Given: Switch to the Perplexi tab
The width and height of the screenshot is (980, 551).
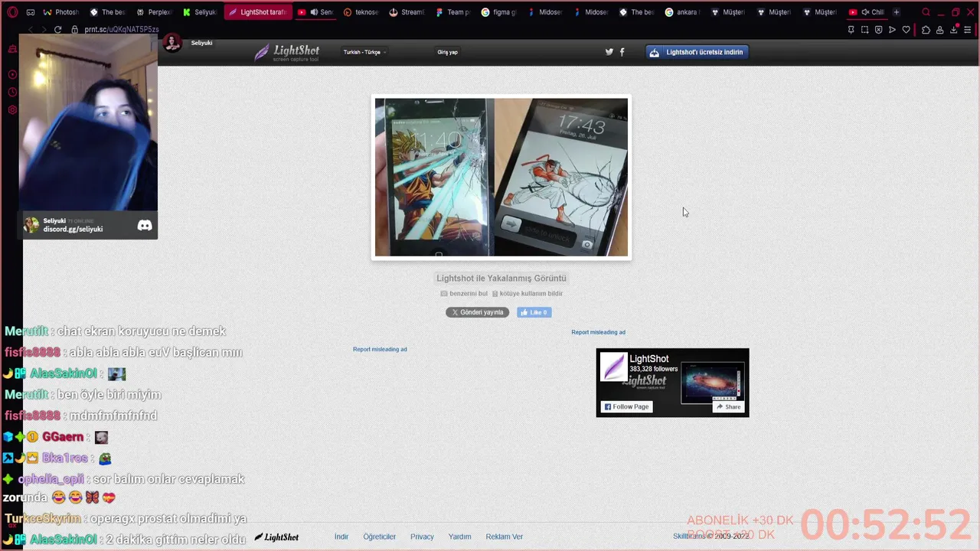Looking at the screenshot, I should tap(154, 12).
